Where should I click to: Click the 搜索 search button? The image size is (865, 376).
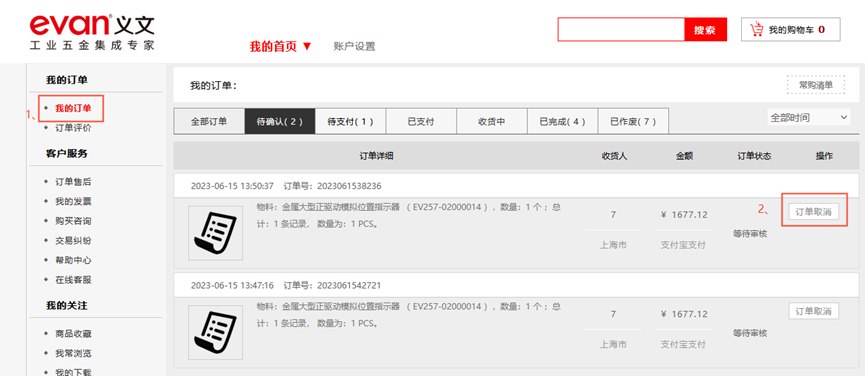(x=706, y=30)
